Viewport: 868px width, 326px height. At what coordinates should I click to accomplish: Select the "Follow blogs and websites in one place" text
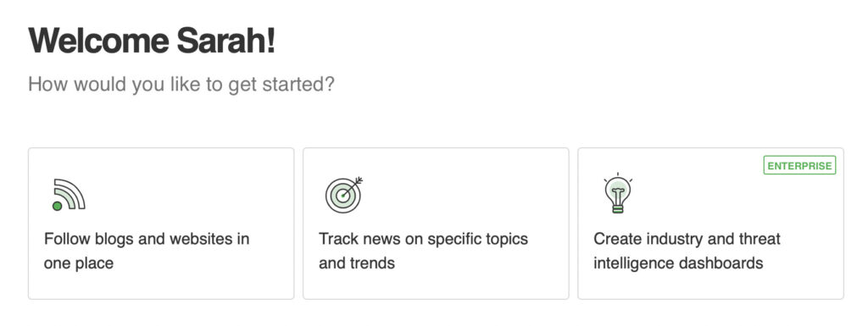click(147, 251)
